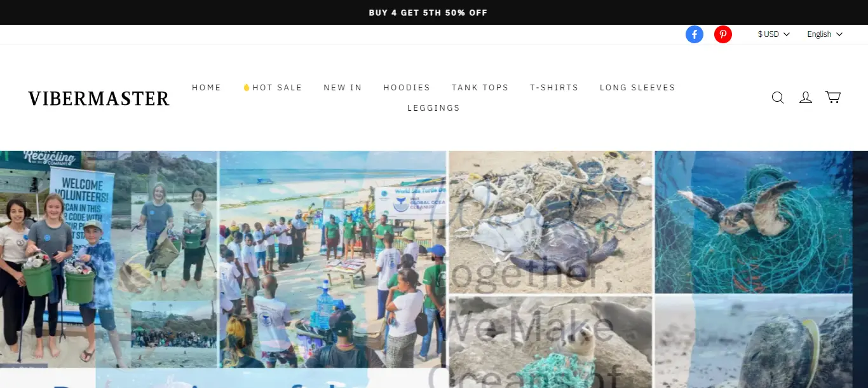The height and width of the screenshot is (388, 868).
Task: Select the LONG SLEEVES menu item
Action: [637, 88]
